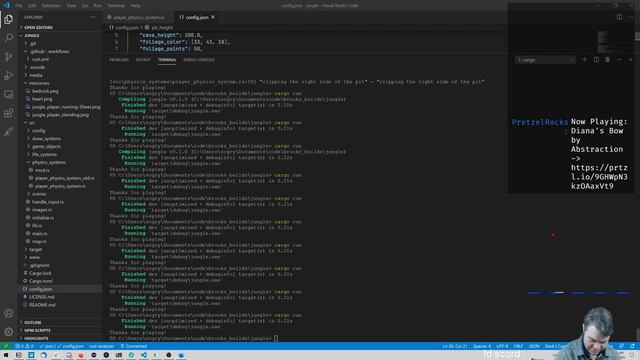The width and height of the screenshot is (640, 360).
Task: Open map.rs in the explorer
Action: tap(39, 242)
